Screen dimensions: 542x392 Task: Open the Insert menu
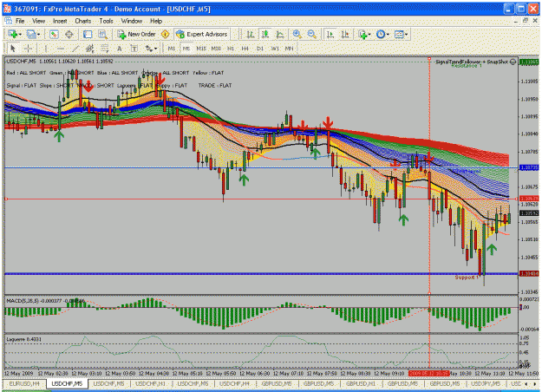coord(60,21)
